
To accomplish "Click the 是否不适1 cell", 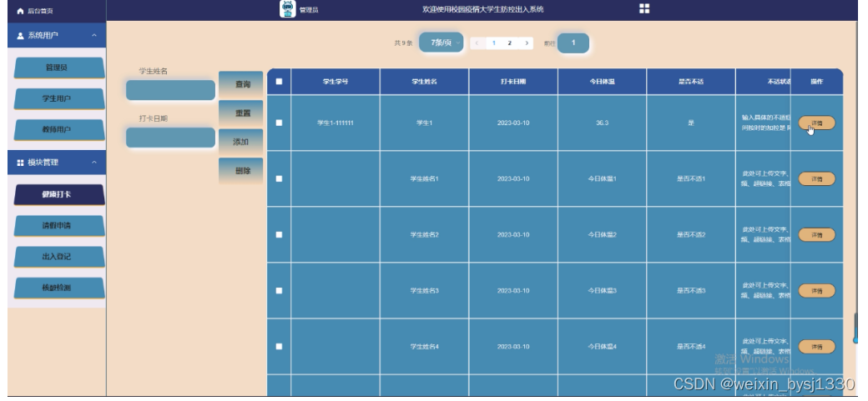I will 691,178.
